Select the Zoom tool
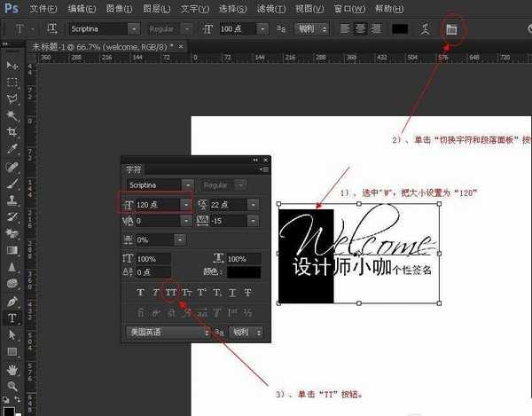The width and height of the screenshot is (532, 416). click(12, 387)
